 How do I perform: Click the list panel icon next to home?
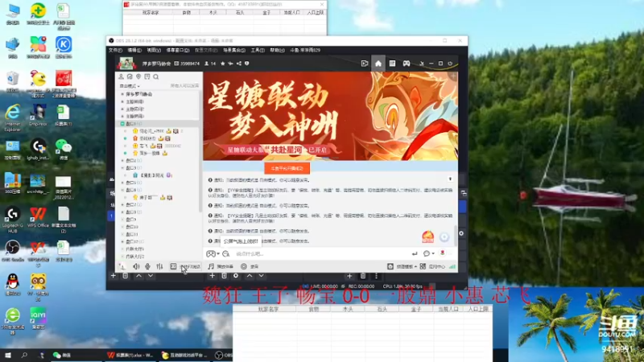pos(392,64)
